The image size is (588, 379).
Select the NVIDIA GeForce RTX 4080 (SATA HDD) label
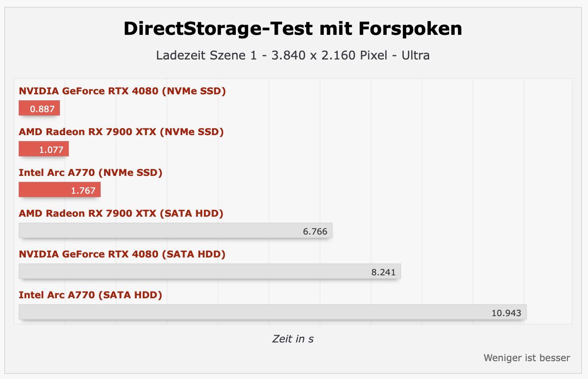pos(122,254)
